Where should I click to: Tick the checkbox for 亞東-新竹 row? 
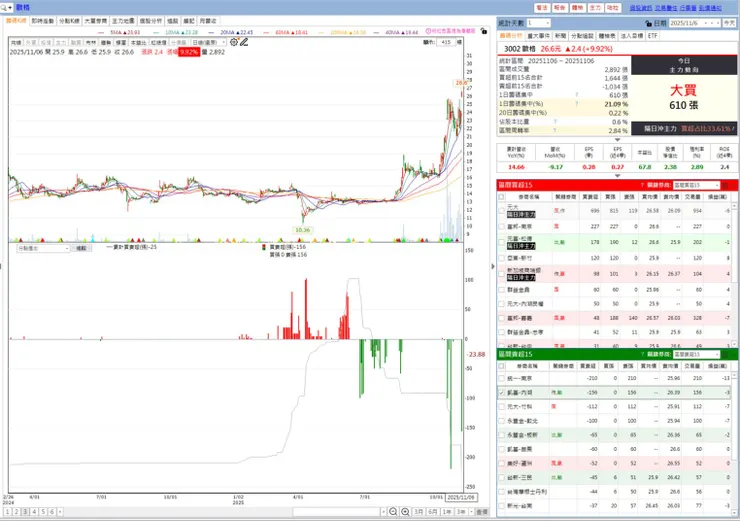(x=501, y=258)
